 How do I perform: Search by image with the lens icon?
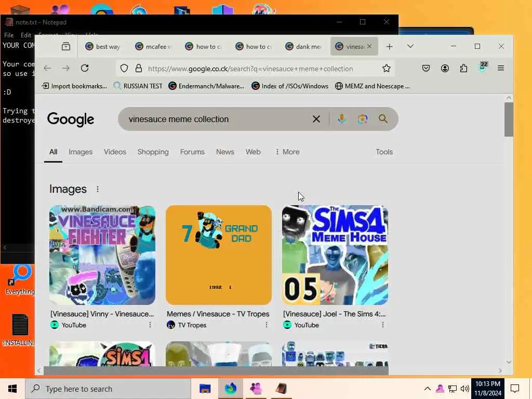(x=362, y=119)
